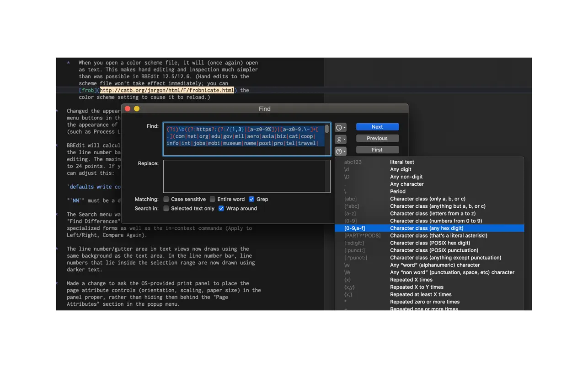
Task: Select 'Any character' menu entry
Action: [429, 184]
